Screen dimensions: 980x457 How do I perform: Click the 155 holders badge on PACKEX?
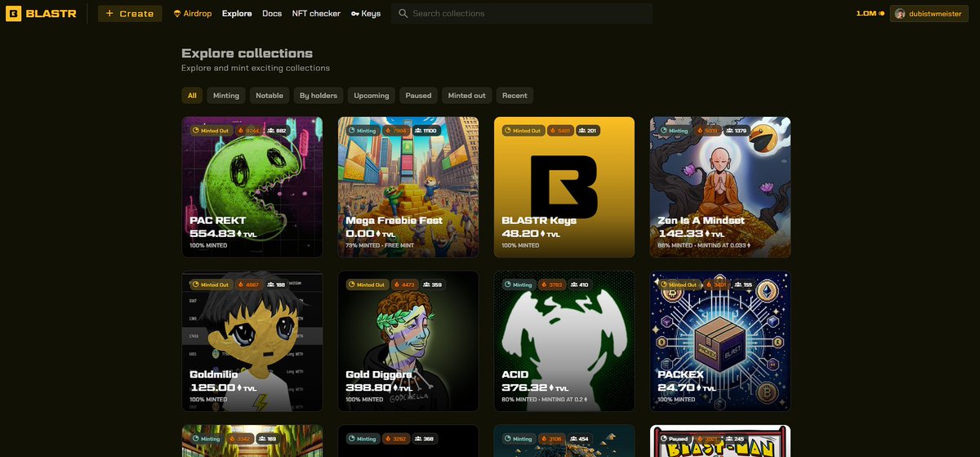coord(744,285)
